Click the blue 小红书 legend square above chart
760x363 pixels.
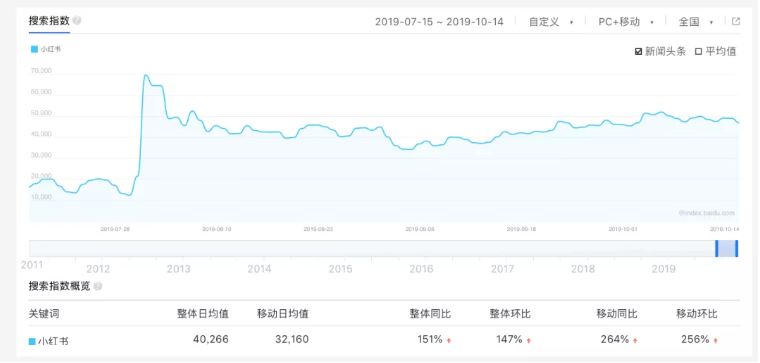click(34, 49)
